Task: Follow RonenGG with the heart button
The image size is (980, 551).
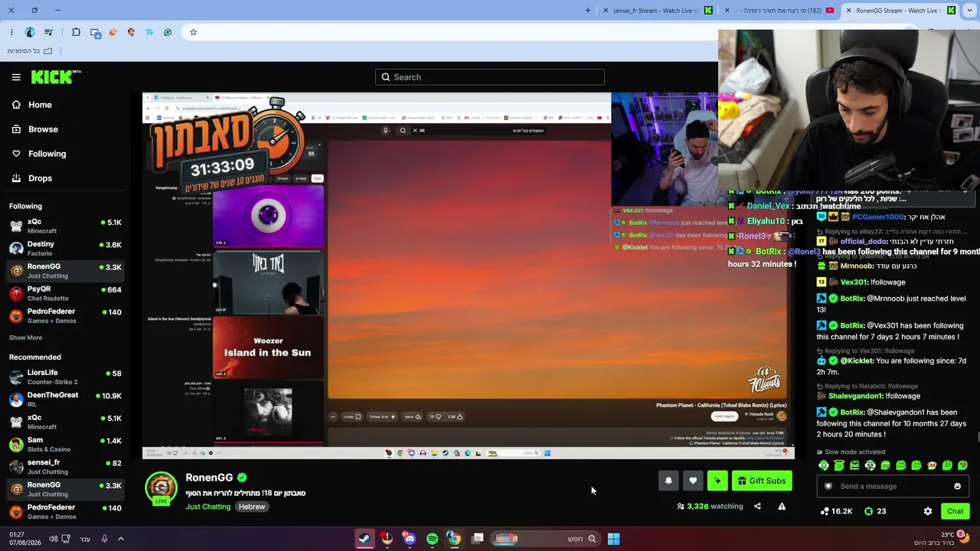Action: [693, 481]
